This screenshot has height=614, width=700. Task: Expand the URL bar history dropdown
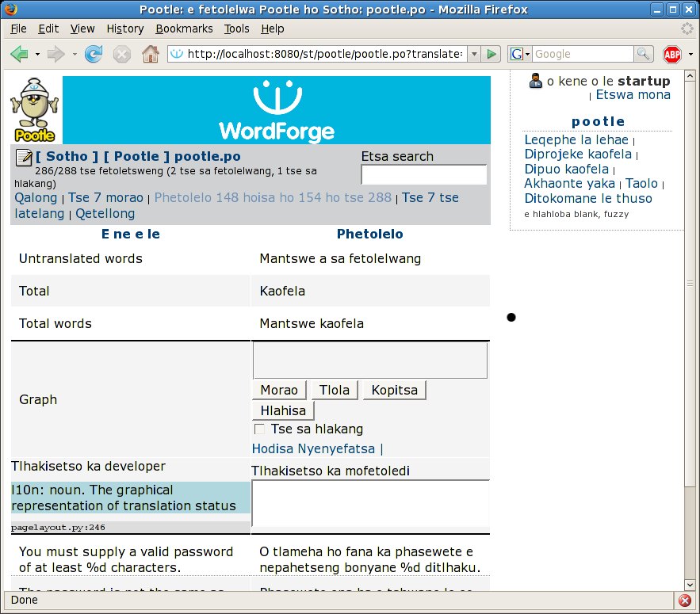click(474, 54)
